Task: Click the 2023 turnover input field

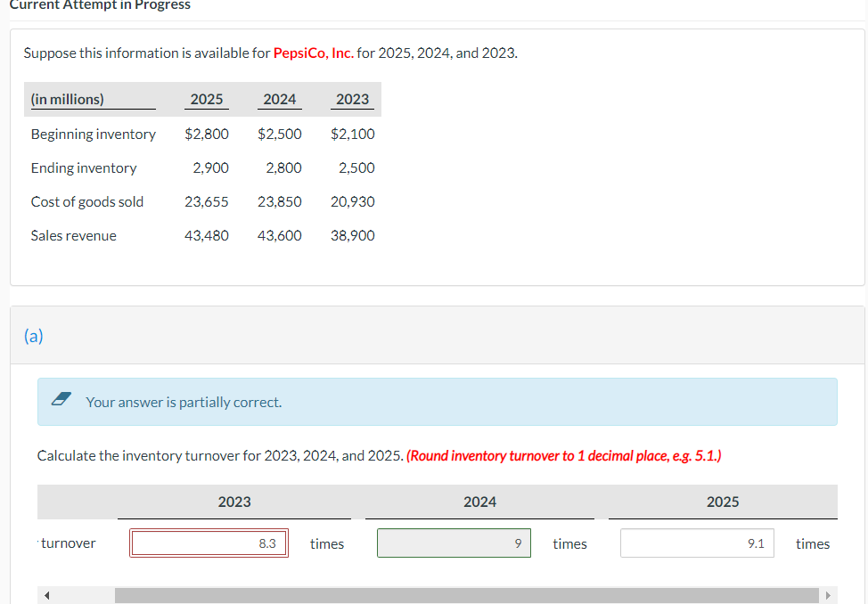Action: coord(209,543)
